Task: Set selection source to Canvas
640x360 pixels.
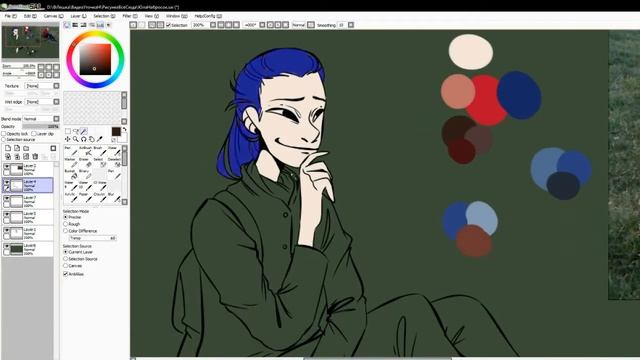Action: pyautogui.click(x=65, y=266)
